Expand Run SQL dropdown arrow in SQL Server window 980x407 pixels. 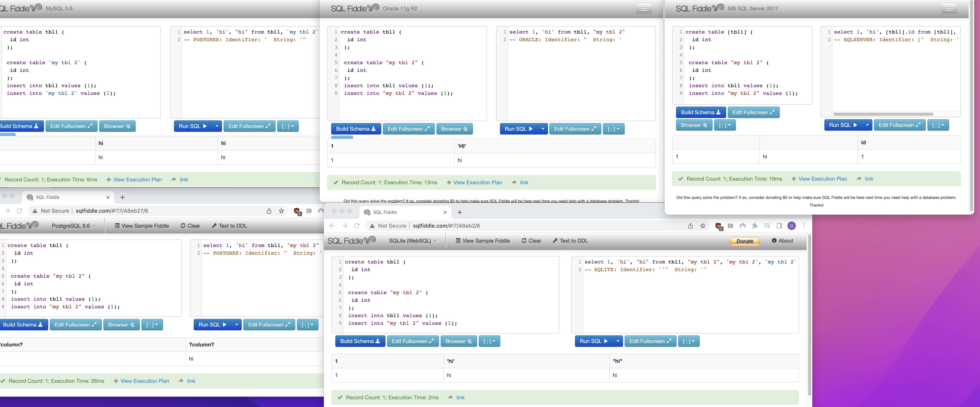click(x=867, y=125)
